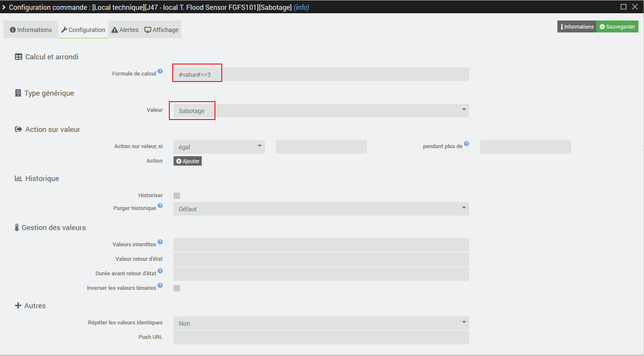
Task: Click the Durée avant retour d'état field
Action: point(321,274)
